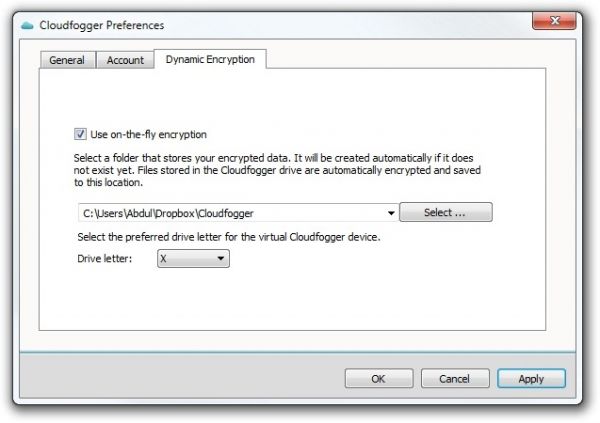The height and width of the screenshot is (423, 600).
Task: Click the encrypted data folder description paragraph
Action: tap(280, 170)
